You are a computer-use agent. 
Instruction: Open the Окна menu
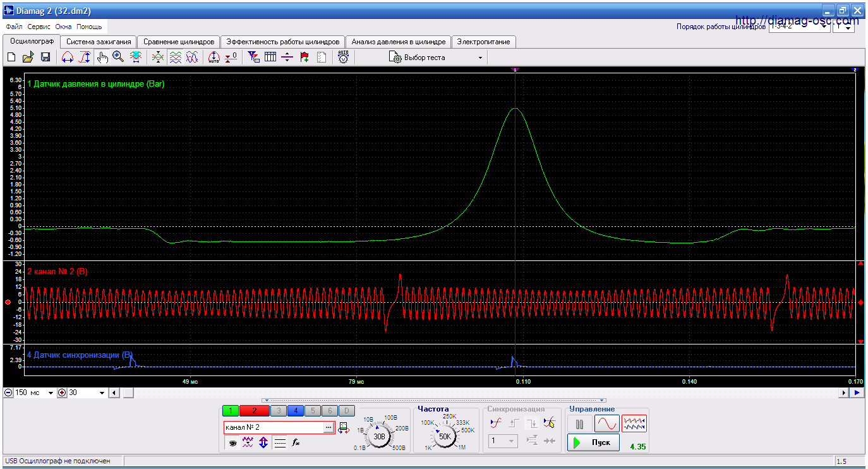(x=63, y=27)
